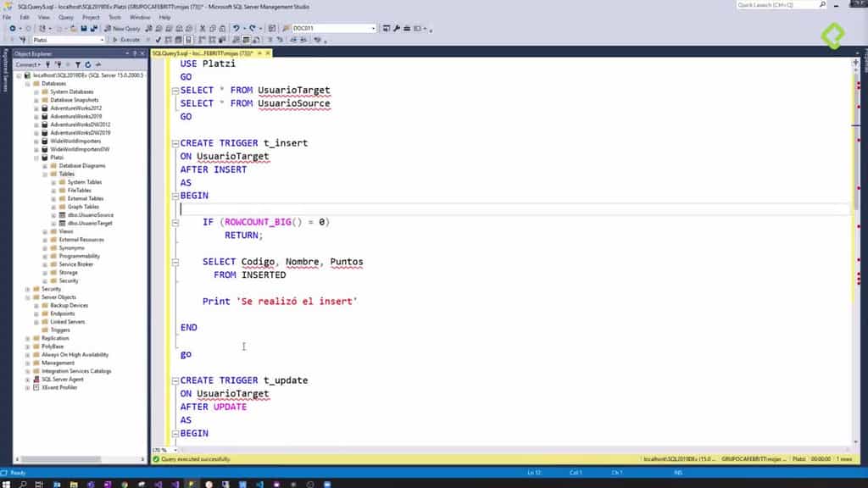Image resolution: width=868 pixels, height=488 pixels.
Task: Click the taskbar Search icon
Action: point(23,484)
